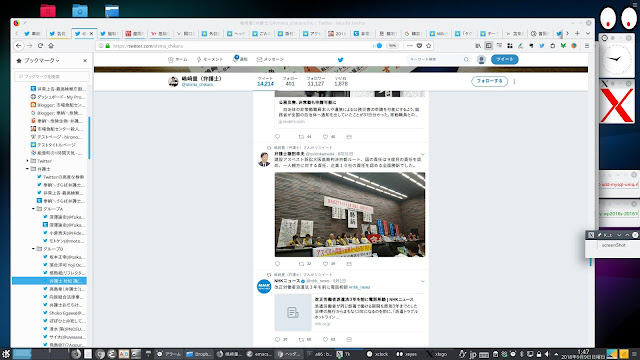Click the xeyes item in the taskbar
This screenshot has width=640, height=360.
click(407, 354)
